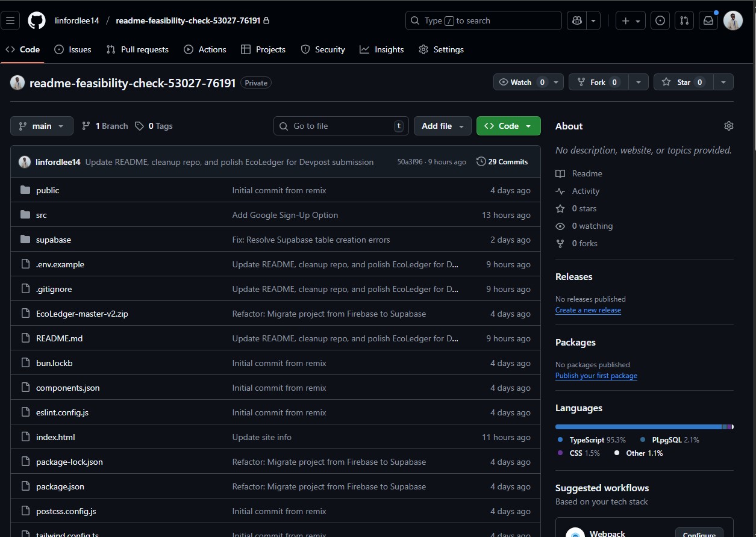Star the repository
Screen dimensions: 756x537
[x=684, y=82]
